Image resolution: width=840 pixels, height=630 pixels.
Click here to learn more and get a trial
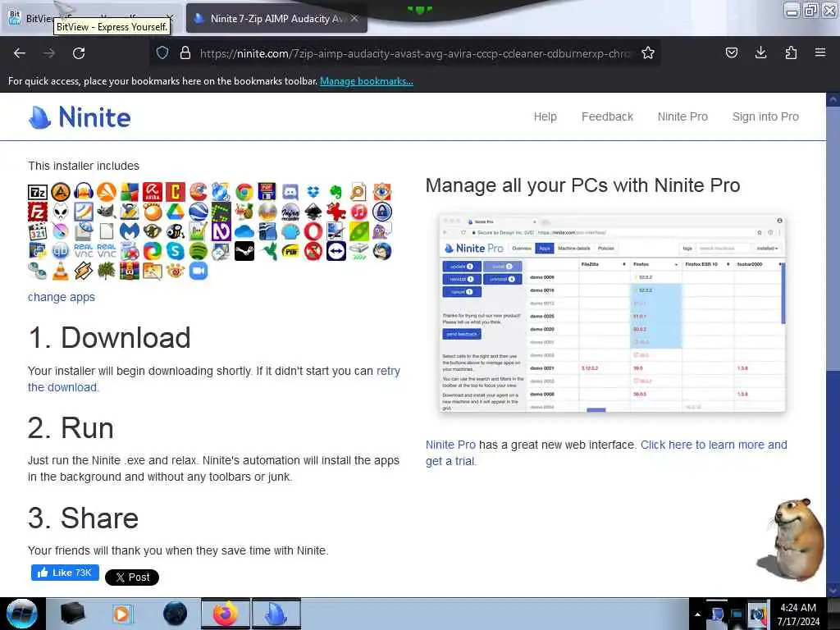tap(606, 453)
